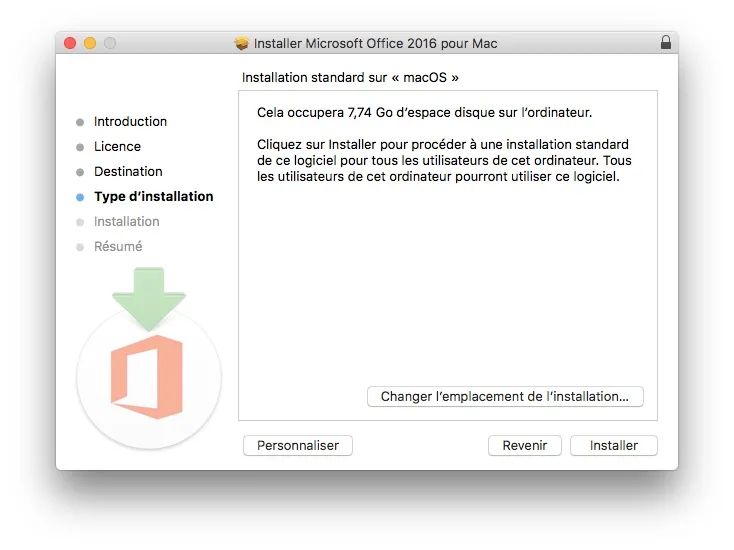Viewport: 734px width, 550px height.
Task: Minimize the installer with the yellow button
Action: point(90,43)
